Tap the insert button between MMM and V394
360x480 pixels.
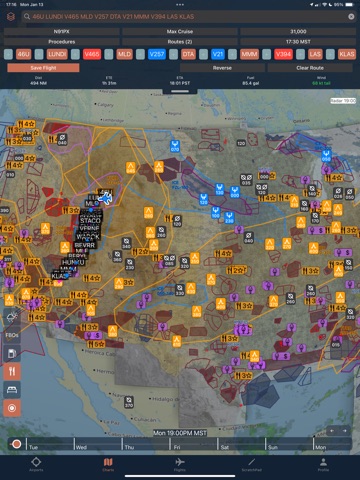coord(266,54)
